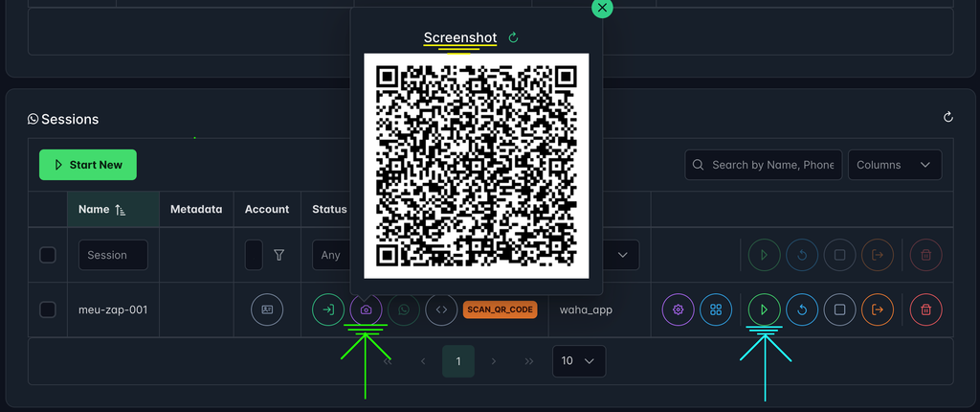Click the login icon for meu-zap-001

click(328, 309)
